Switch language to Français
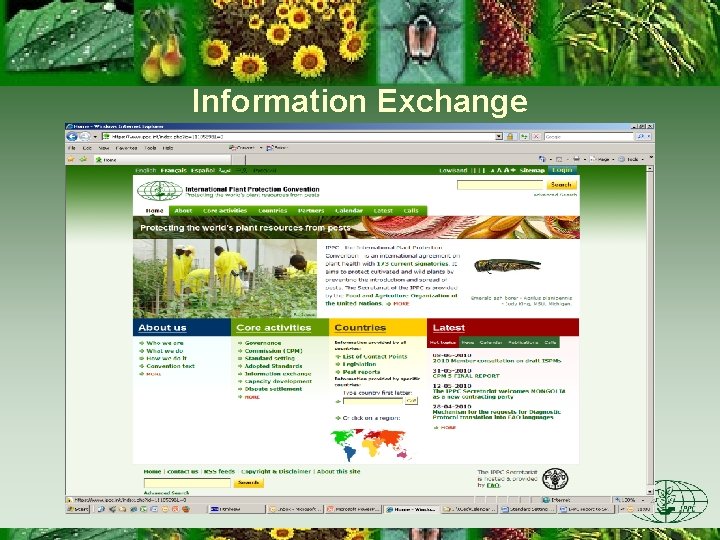The height and width of the screenshot is (540, 720). pos(174,170)
